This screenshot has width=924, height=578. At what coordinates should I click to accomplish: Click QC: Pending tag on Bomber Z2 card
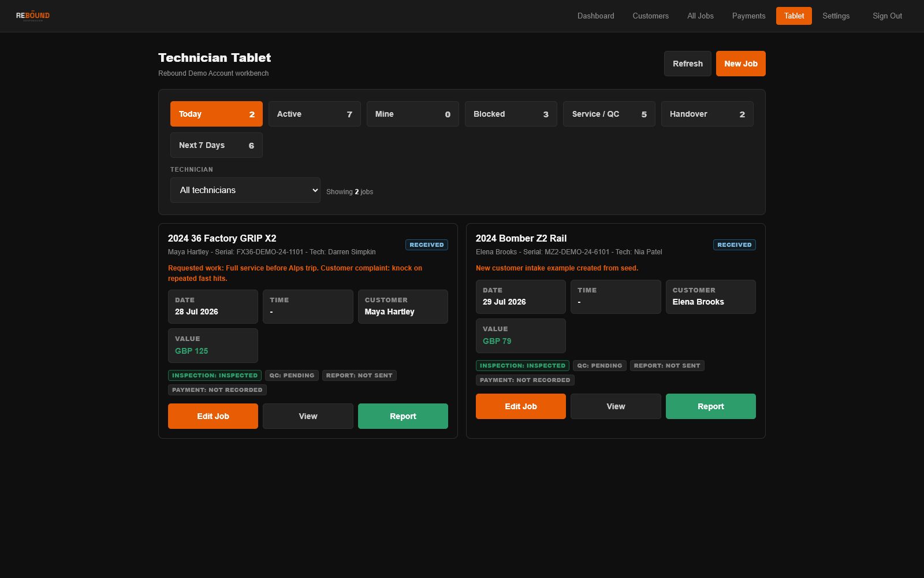coord(599,366)
